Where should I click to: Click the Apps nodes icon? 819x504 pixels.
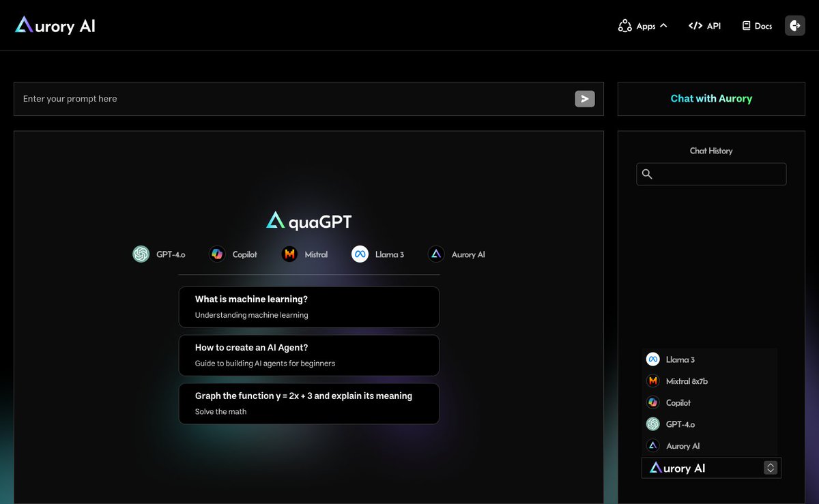click(x=624, y=26)
